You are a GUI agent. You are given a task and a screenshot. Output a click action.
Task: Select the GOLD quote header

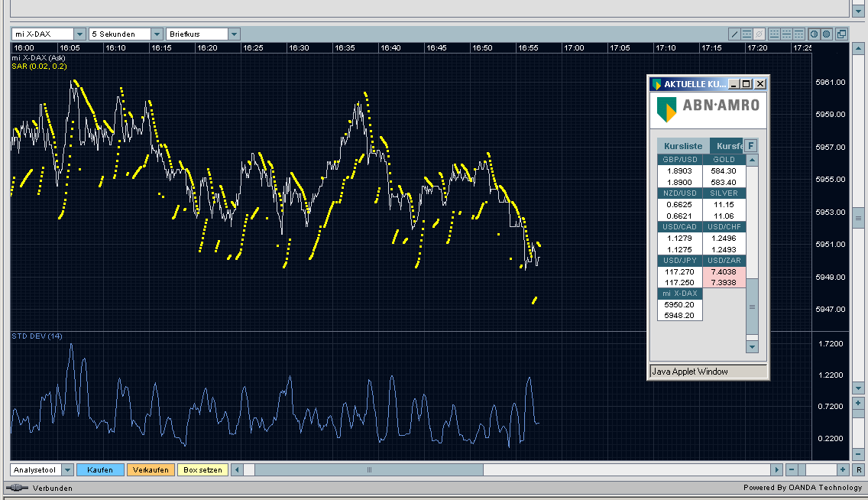coord(724,160)
